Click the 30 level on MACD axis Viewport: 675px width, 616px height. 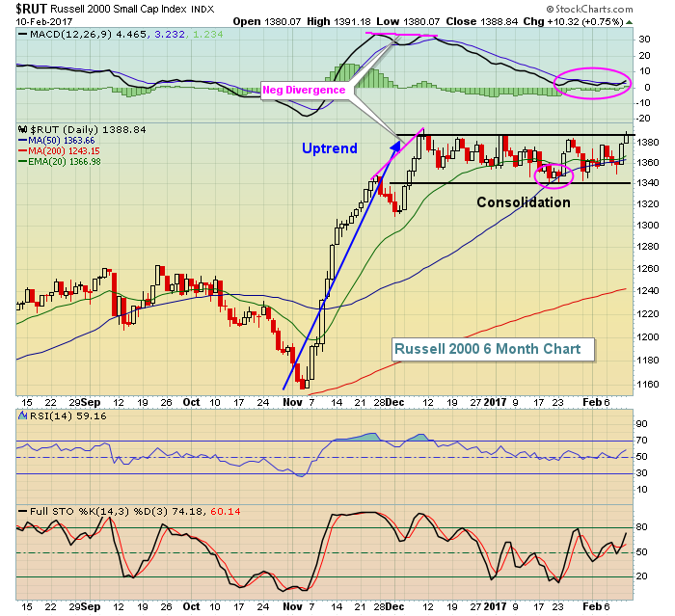pos(644,40)
